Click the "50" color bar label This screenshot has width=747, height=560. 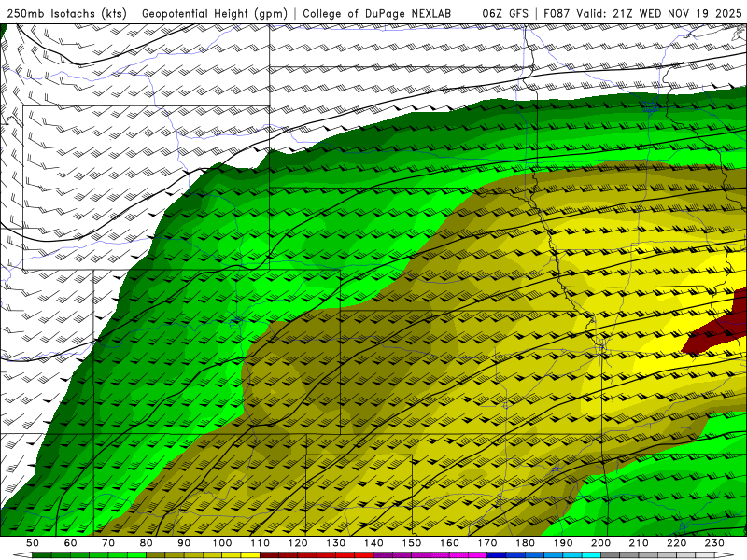(33, 543)
